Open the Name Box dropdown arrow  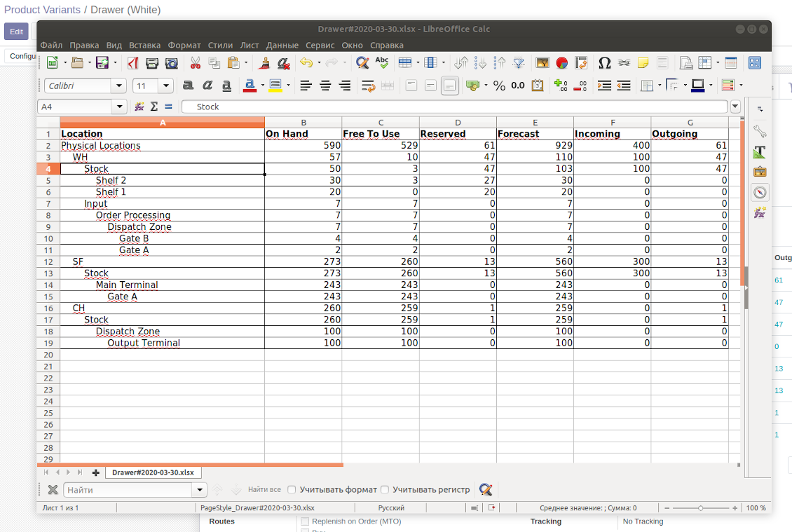click(119, 107)
